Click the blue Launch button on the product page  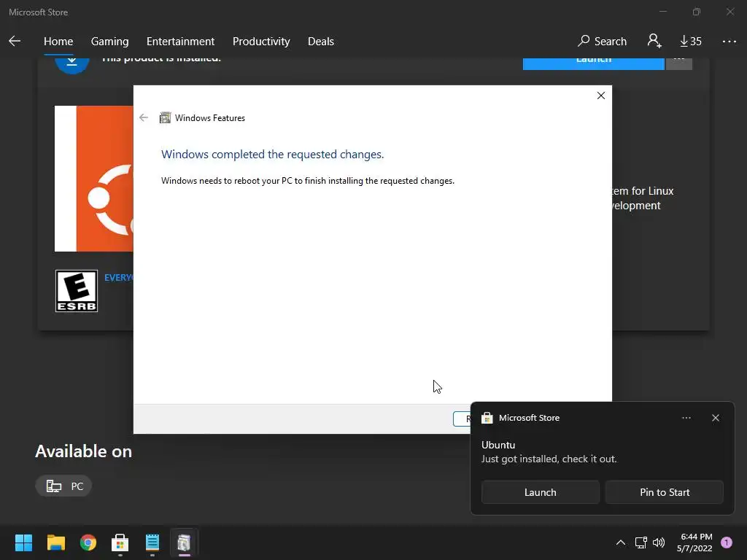(x=593, y=63)
